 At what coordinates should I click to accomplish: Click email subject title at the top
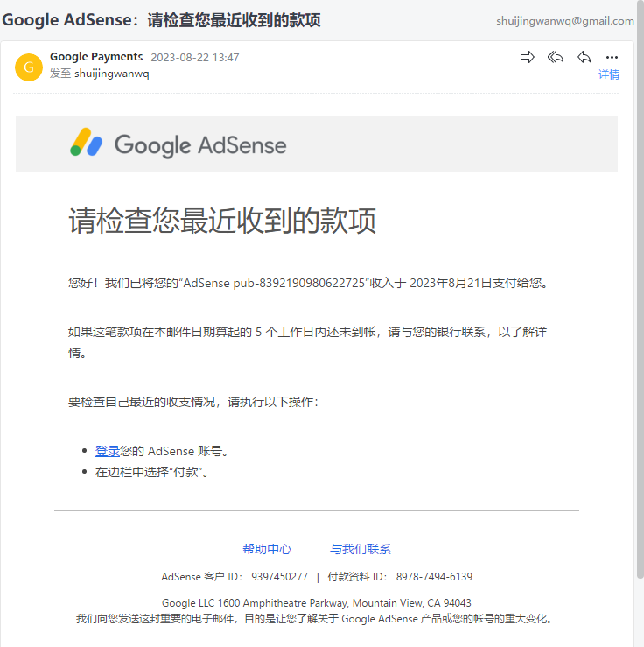pyautogui.click(x=161, y=20)
